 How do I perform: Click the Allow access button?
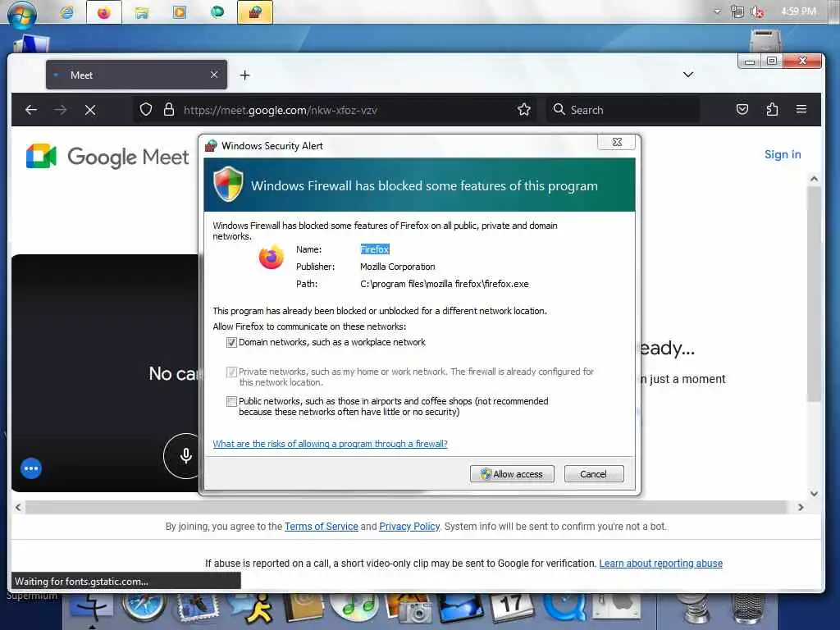point(512,474)
